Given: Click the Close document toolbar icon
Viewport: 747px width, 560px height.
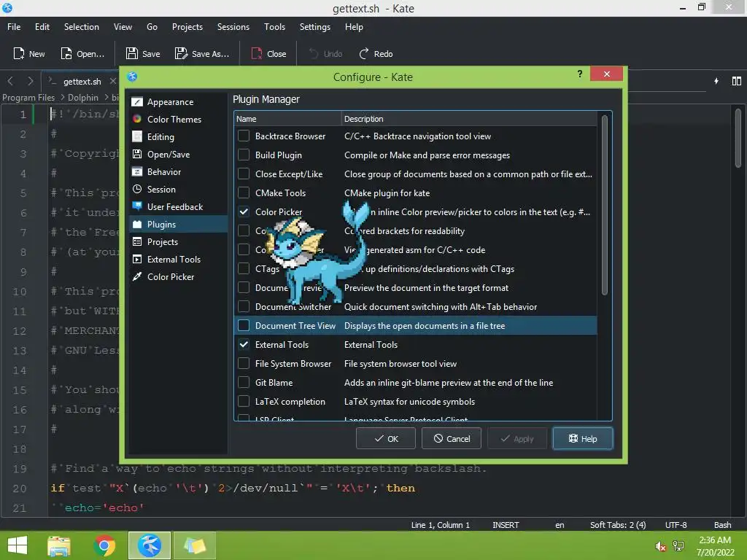Looking at the screenshot, I should tap(257, 53).
